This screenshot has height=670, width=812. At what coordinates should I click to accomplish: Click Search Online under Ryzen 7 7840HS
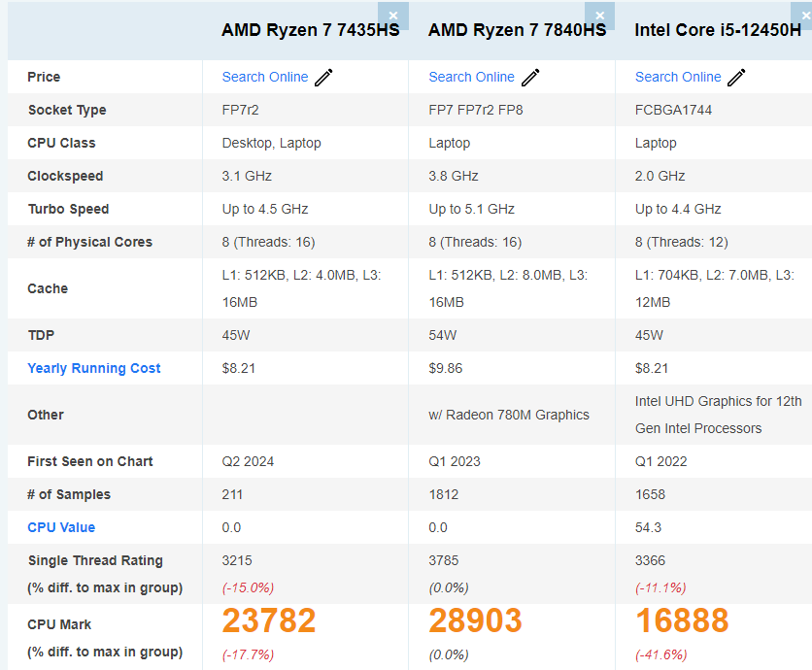pyautogui.click(x=471, y=77)
